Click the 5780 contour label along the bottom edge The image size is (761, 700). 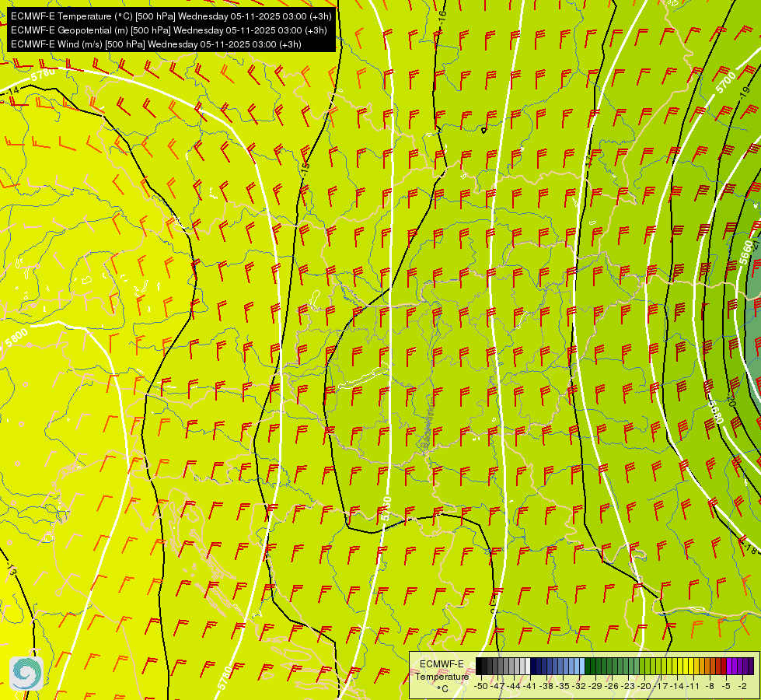tap(225, 677)
